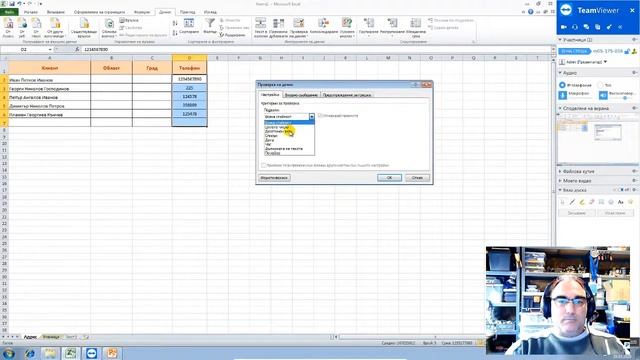Click the Undo icon in Quick Access toolbar
Image resolution: width=640 pixels, height=360 pixels.
pyautogui.click(x=20, y=4)
